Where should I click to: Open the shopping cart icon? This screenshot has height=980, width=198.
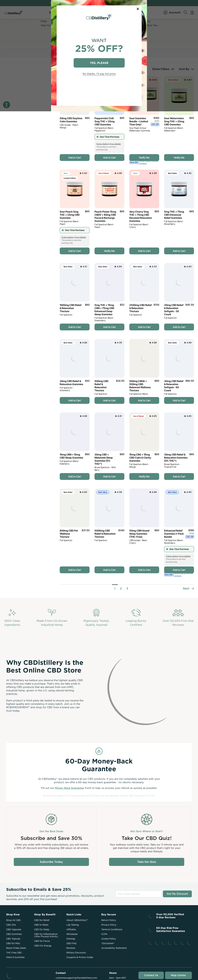192,13
